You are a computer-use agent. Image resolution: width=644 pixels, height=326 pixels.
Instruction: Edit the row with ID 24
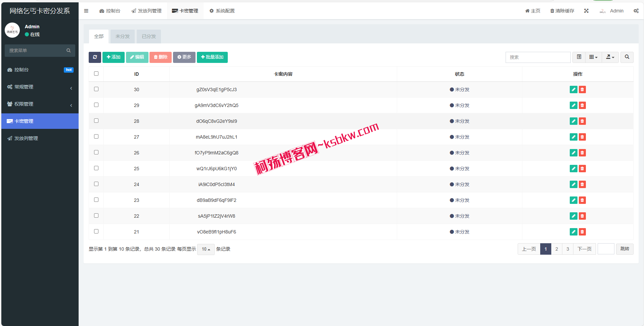tap(573, 184)
